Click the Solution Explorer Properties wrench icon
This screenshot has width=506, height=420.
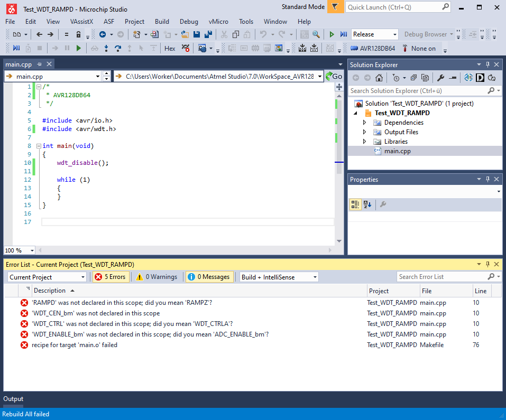point(440,78)
